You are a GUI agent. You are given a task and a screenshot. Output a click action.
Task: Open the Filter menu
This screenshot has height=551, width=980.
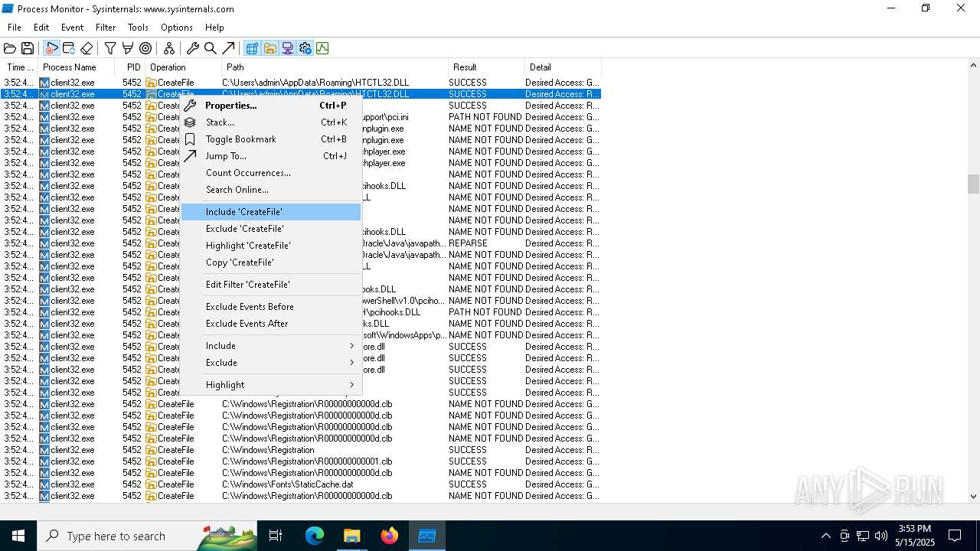106,27
